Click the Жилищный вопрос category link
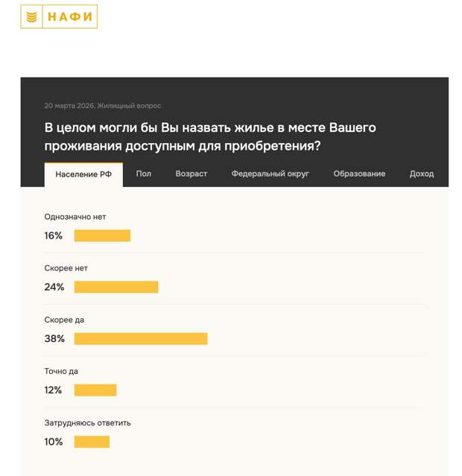The height and width of the screenshot is (476, 462). (129, 106)
